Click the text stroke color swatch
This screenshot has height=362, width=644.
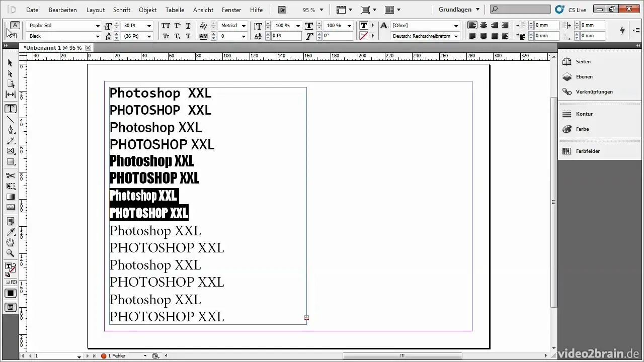tap(364, 36)
